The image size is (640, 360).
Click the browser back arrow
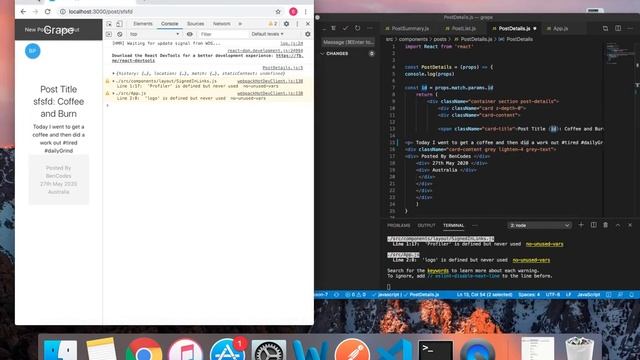tap(23, 12)
